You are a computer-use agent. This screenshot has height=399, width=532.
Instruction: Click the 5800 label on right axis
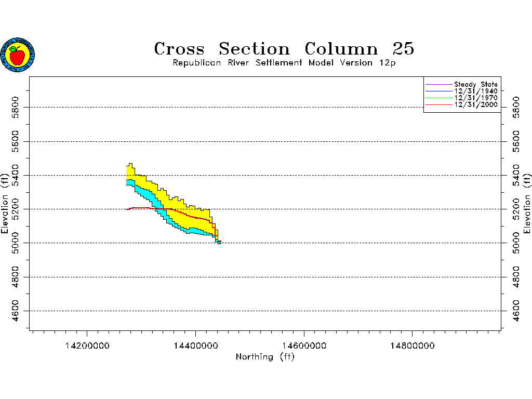click(516, 107)
